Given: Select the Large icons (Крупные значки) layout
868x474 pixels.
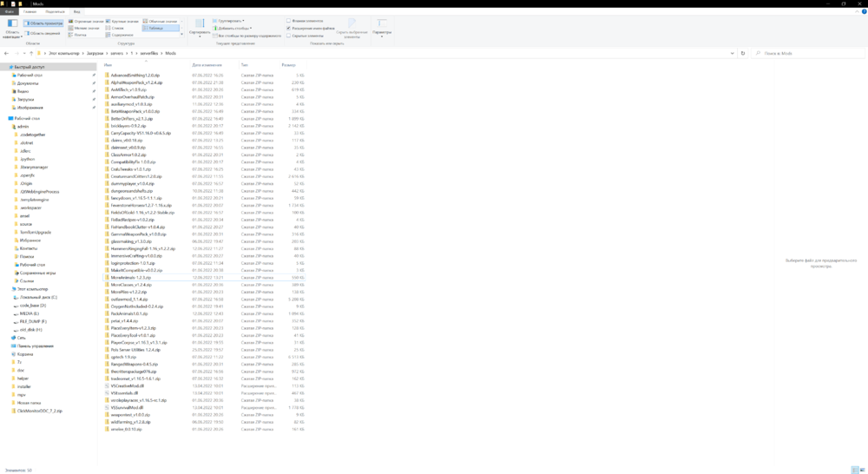Looking at the screenshot, I should 123,21.
